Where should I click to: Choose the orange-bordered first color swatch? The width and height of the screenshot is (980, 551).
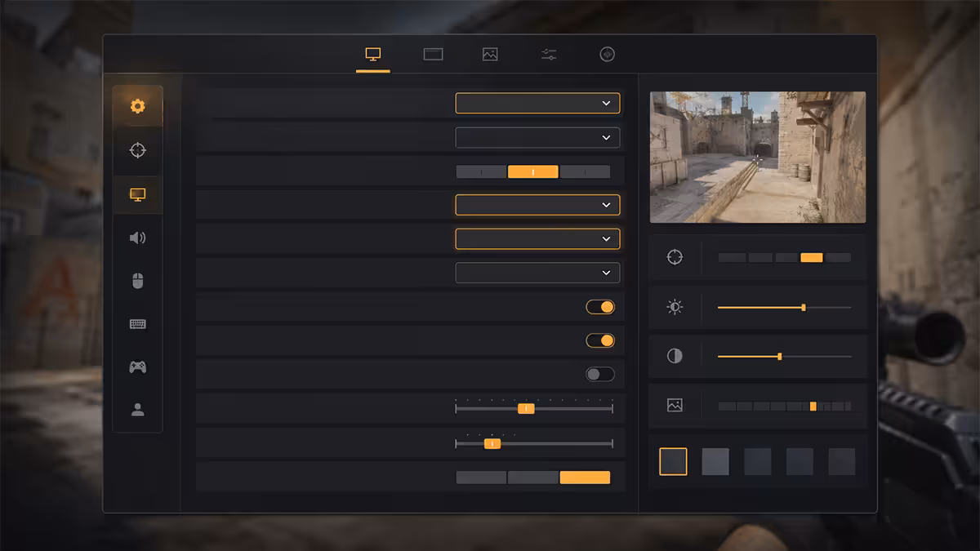coord(673,461)
